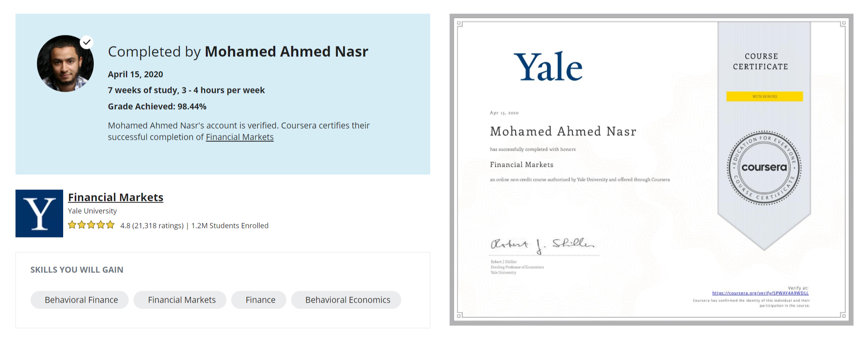Open the Financial Markets course title heading
The image size is (868, 340).
click(116, 197)
